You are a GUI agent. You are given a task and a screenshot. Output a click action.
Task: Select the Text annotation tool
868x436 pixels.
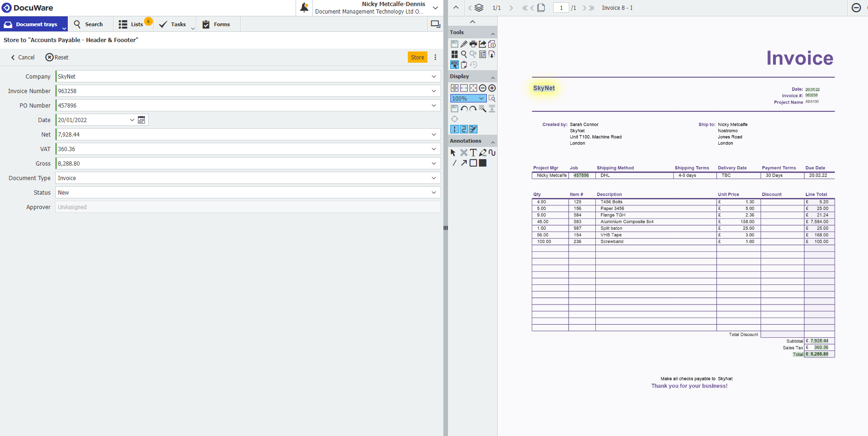pyautogui.click(x=473, y=152)
